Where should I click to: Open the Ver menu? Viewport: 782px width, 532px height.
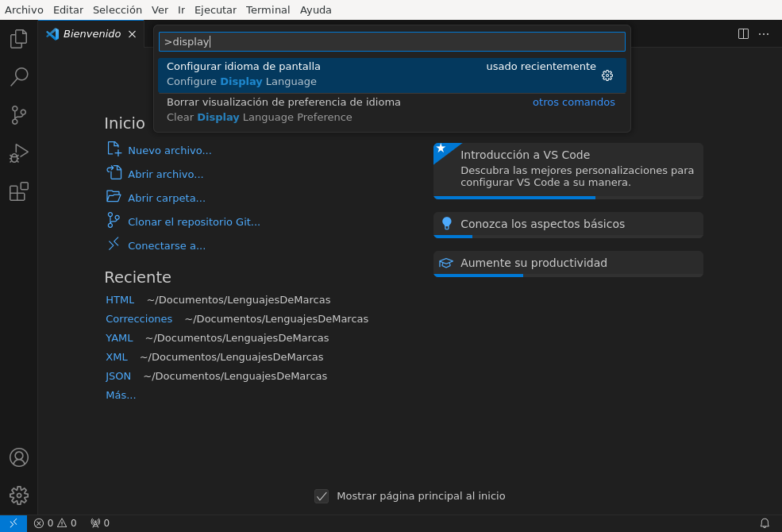click(160, 10)
